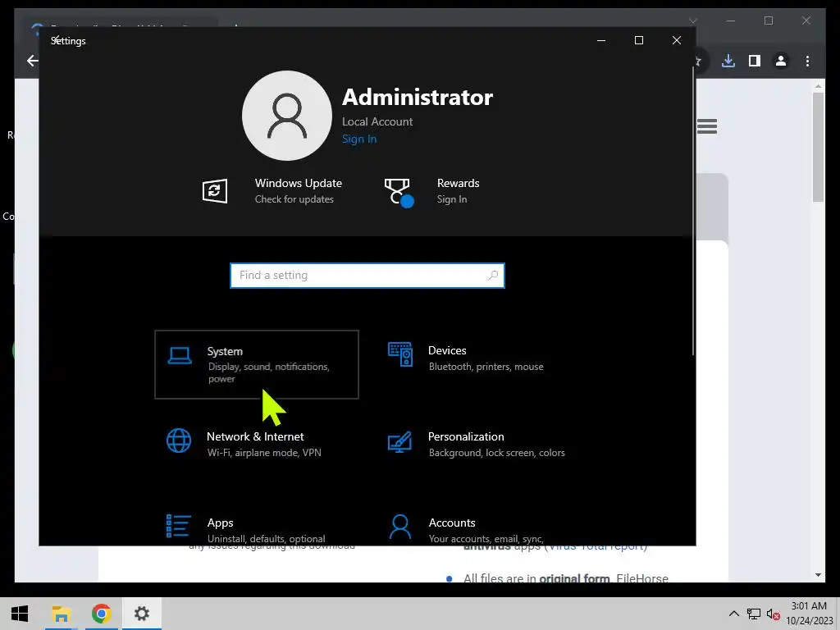This screenshot has height=630, width=840.
Task: Focus the Find a setting search box
Action: (x=367, y=276)
